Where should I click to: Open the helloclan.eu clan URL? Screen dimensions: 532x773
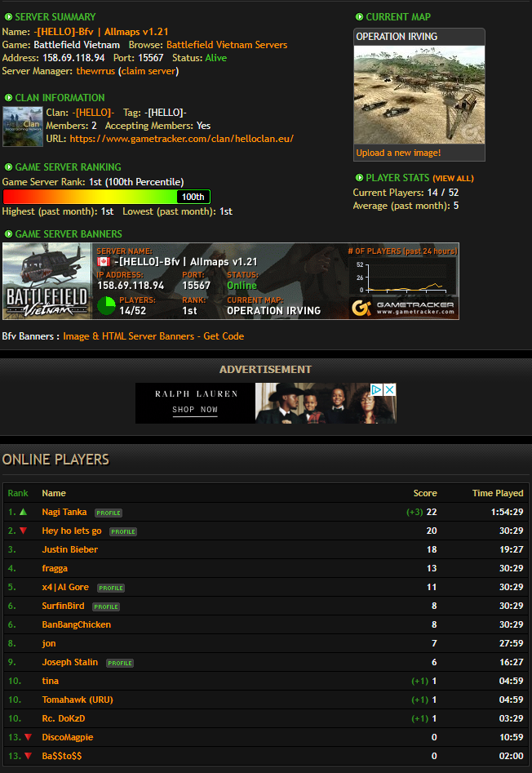pos(181,139)
